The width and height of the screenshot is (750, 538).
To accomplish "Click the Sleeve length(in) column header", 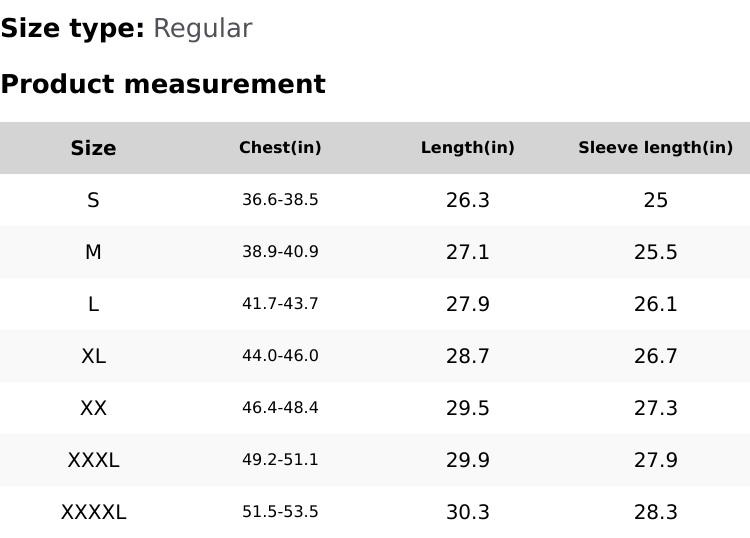I will 655,148.
